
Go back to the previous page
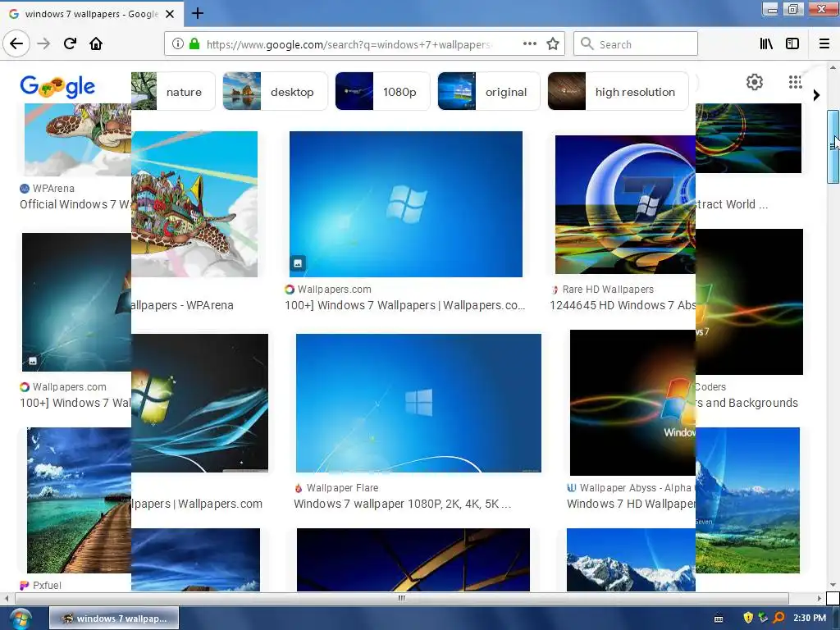pos(16,43)
